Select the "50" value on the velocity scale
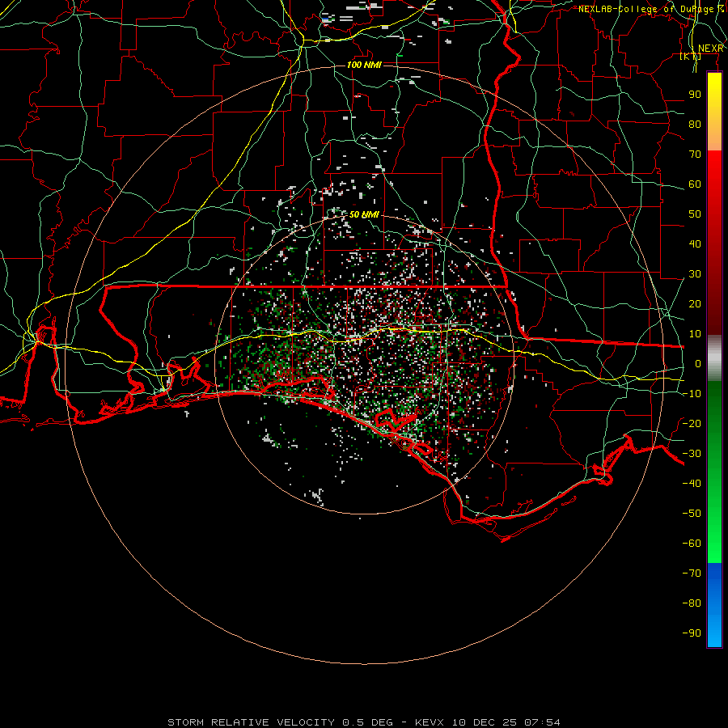 pos(695,214)
